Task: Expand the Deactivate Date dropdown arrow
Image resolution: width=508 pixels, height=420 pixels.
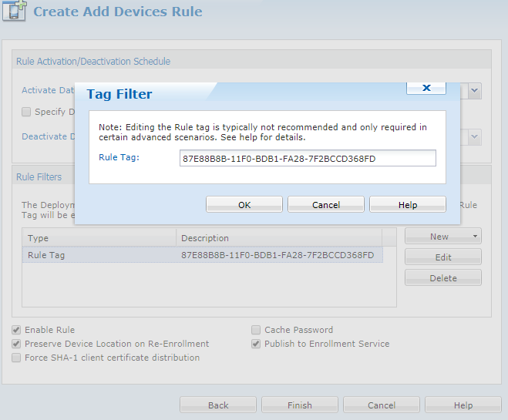Action: 475,136
